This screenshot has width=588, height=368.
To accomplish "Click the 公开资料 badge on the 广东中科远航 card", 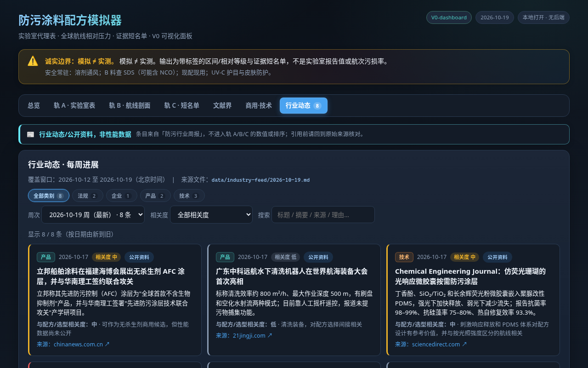I will (318, 257).
